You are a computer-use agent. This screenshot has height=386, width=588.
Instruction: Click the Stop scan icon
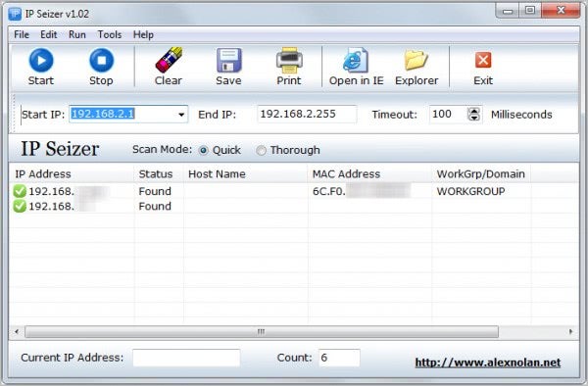[x=101, y=61]
